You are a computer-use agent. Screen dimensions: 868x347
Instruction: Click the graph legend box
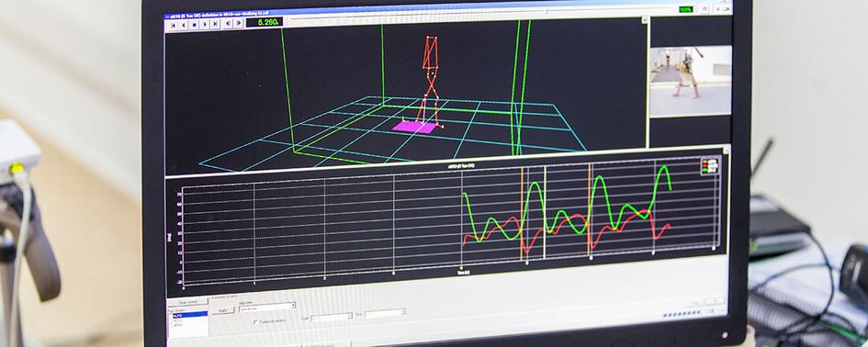tap(709, 166)
